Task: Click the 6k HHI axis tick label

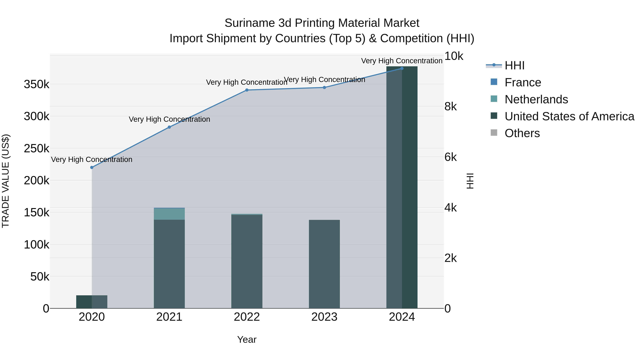Action: click(x=450, y=157)
